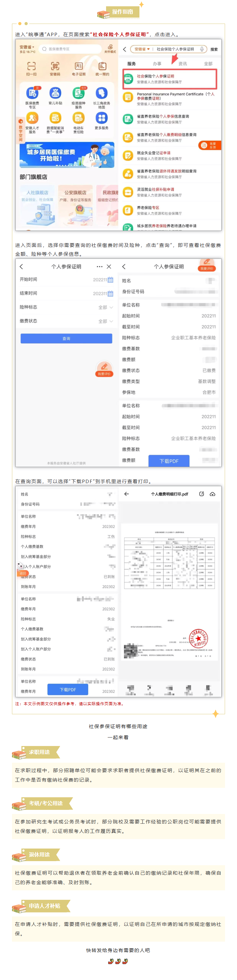Switch to the 资讯 tab
237x980 pixels.
coord(183,64)
